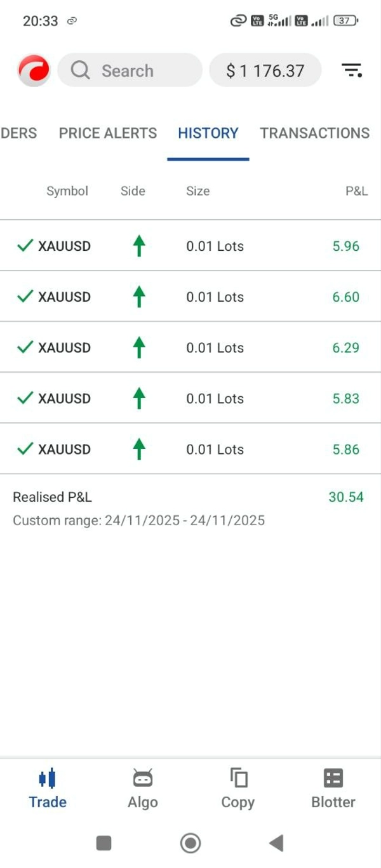Open the filter settings icon
381x868 pixels.
point(352,70)
